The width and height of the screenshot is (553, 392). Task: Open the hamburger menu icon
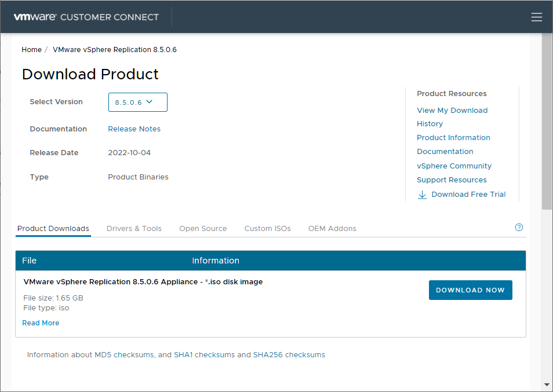coord(536,17)
